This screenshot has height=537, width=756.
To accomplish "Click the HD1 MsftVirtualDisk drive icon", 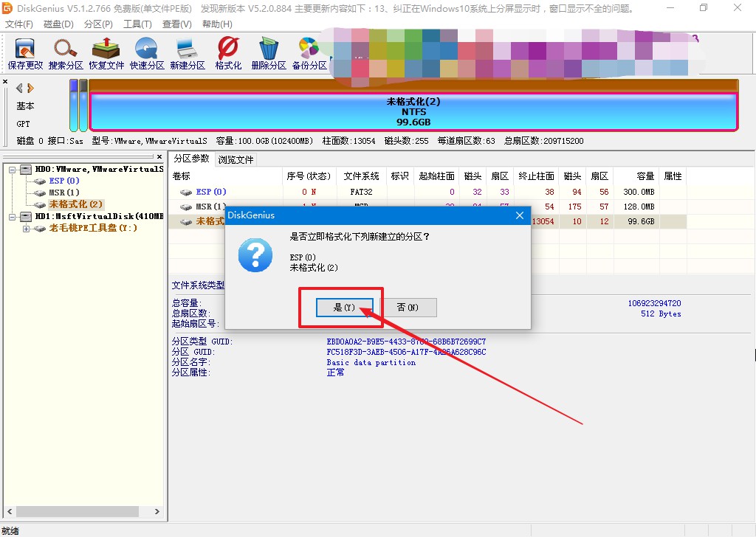I will point(26,216).
